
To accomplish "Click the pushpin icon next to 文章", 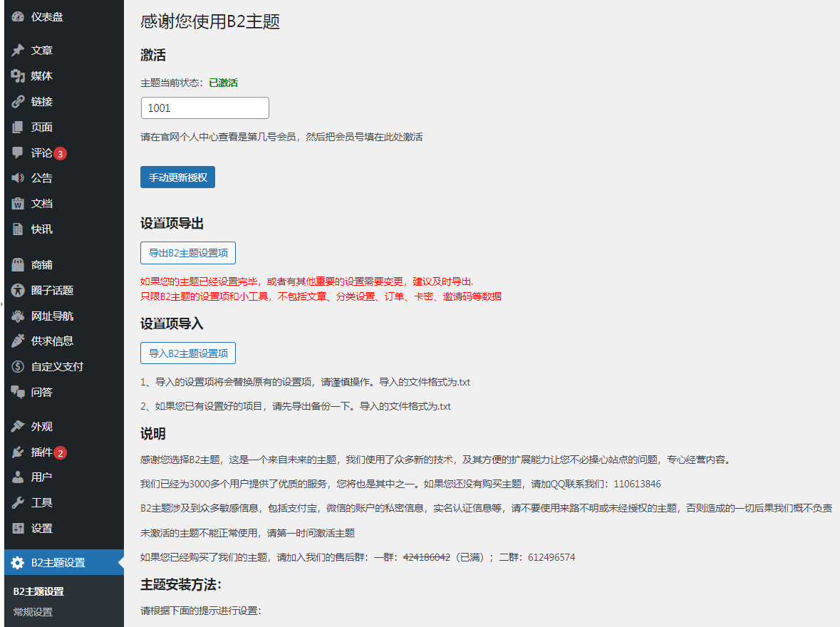I will pyautogui.click(x=18, y=51).
